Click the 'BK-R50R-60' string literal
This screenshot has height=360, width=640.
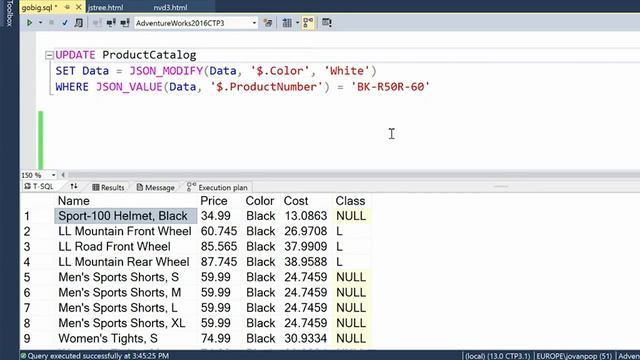pyautogui.click(x=390, y=87)
